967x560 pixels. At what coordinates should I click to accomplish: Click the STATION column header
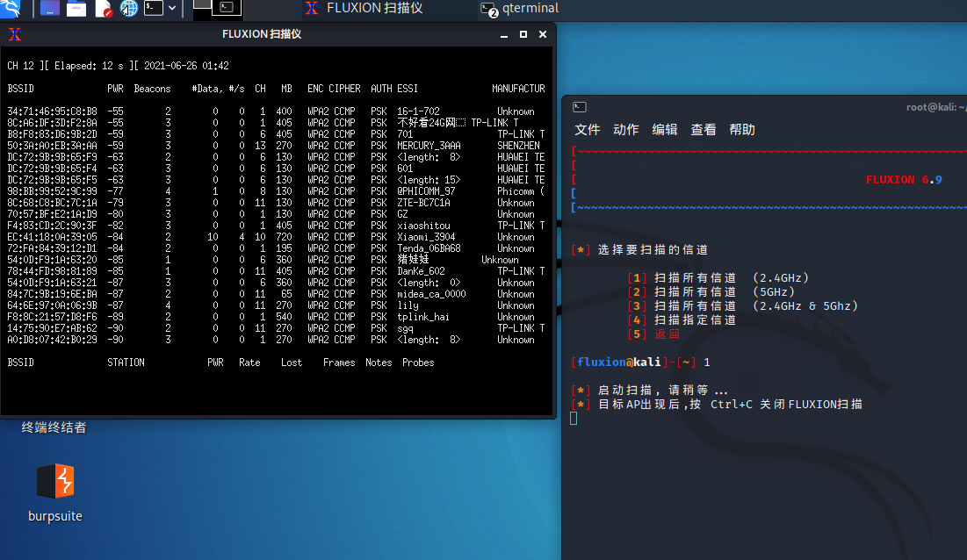[126, 363]
